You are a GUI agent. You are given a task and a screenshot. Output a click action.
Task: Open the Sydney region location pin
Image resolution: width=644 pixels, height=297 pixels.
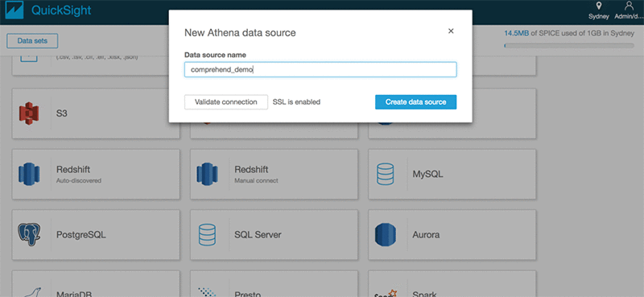tap(599, 6)
